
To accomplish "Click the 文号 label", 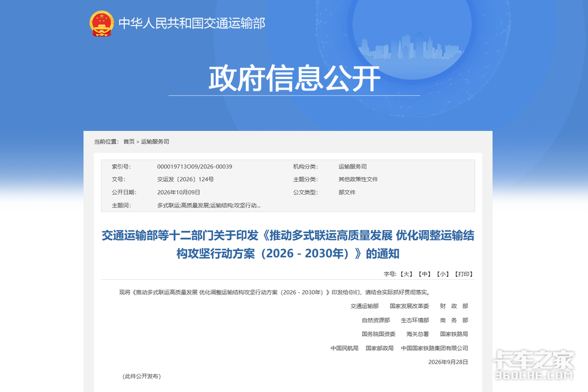I will point(118,179).
